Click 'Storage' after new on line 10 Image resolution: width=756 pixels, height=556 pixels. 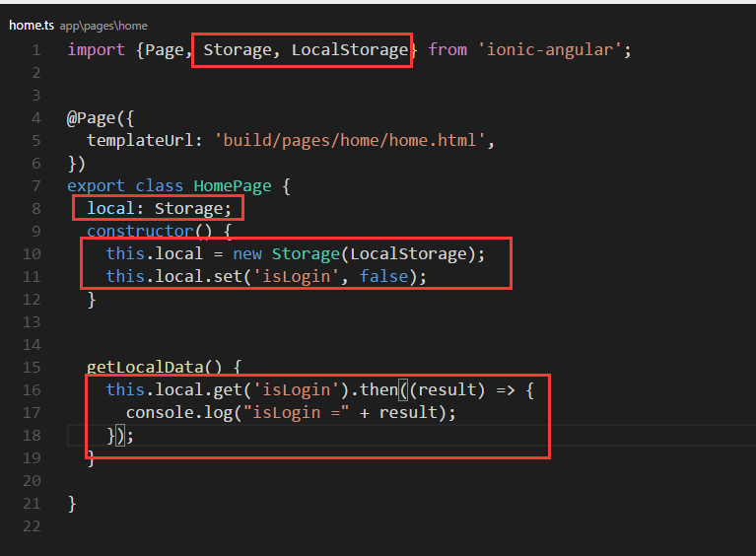point(307,254)
